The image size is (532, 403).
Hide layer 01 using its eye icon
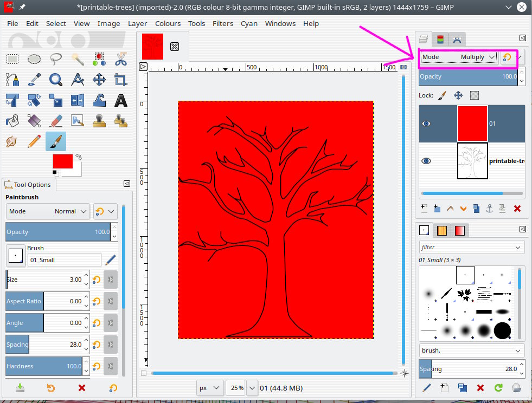click(426, 123)
